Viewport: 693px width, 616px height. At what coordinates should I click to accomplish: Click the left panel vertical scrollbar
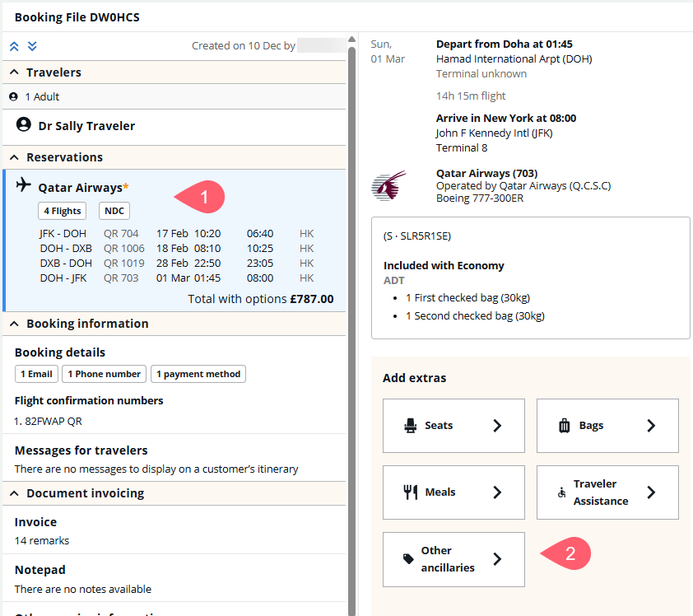(351, 329)
